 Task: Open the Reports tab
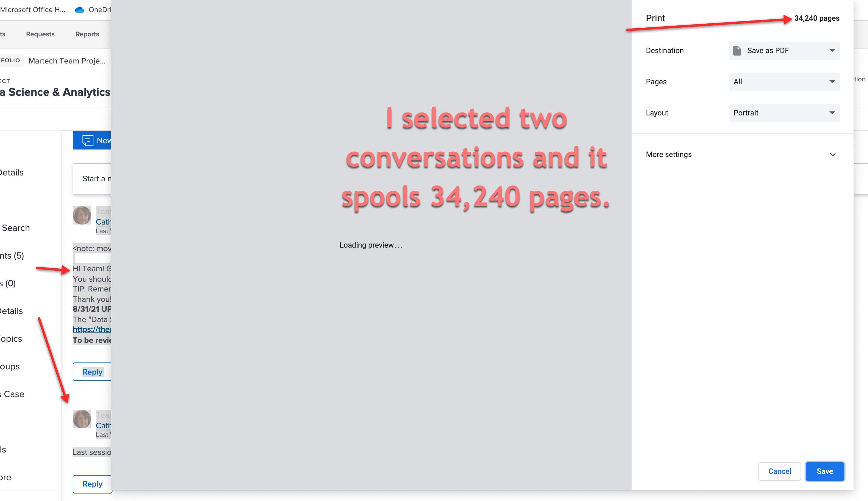coord(87,34)
